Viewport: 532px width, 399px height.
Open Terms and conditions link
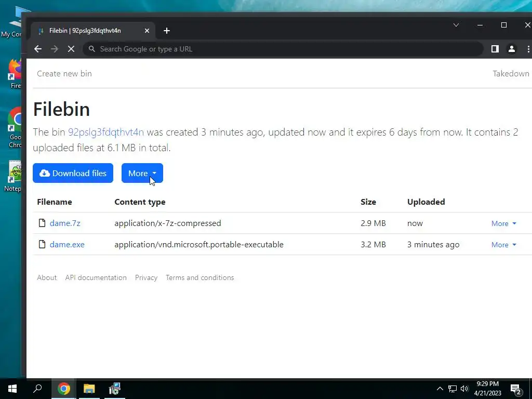pyautogui.click(x=200, y=277)
